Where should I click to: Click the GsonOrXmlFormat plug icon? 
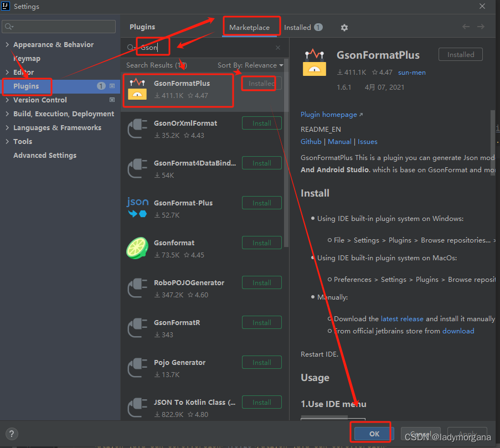pyautogui.click(x=137, y=128)
